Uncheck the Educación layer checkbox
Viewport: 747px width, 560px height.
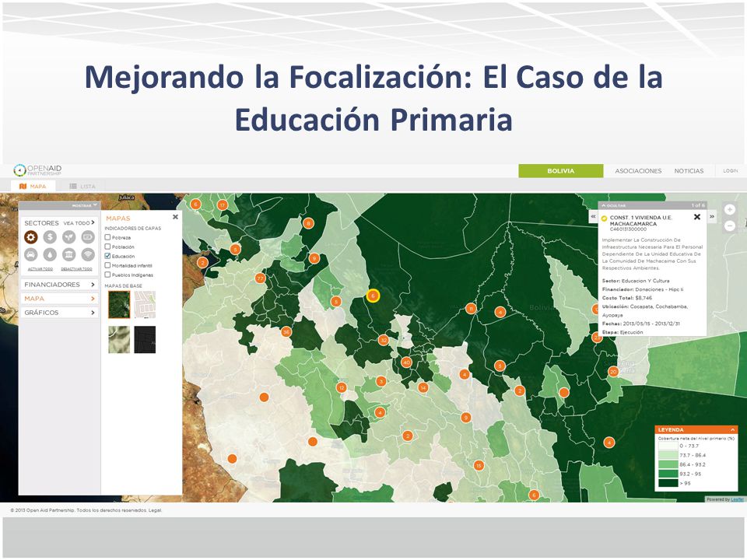pos(107,256)
